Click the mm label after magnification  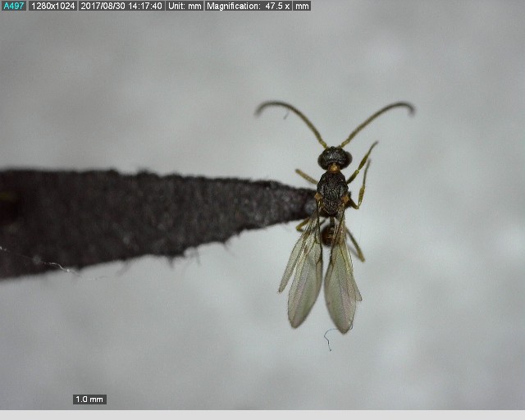point(302,6)
